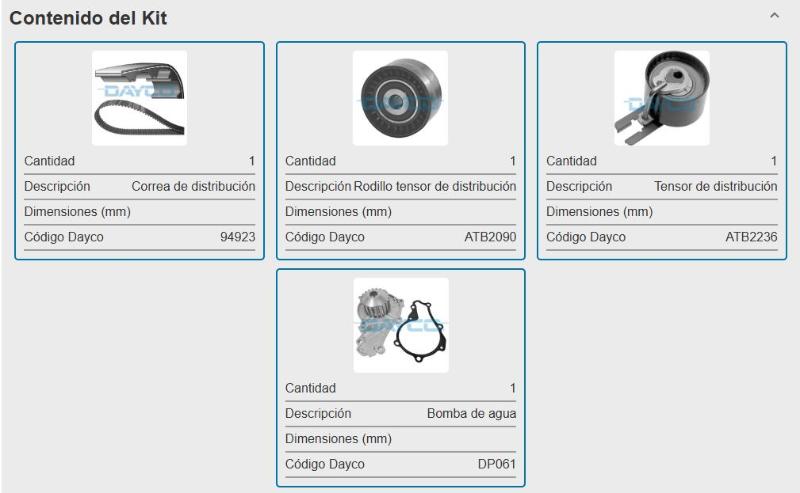The height and width of the screenshot is (493, 800).
Task: Click Código Dayco label in the DP061 card
Action: pos(325,464)
